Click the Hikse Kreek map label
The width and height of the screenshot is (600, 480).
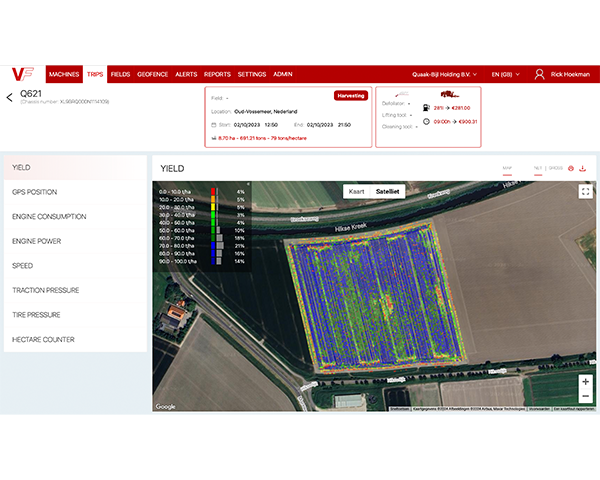[351, 227]
